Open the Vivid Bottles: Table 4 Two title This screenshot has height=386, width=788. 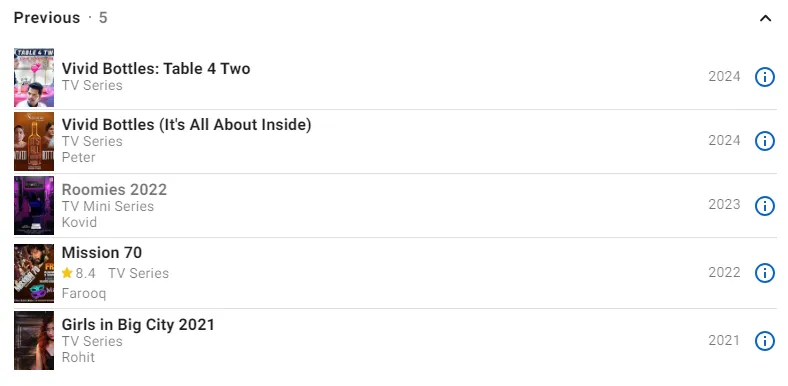pos(156,68)
